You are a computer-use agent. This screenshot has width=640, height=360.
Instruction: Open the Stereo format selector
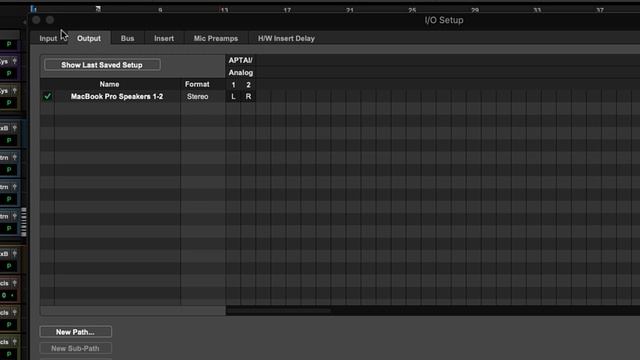click(x=198, y=97)
